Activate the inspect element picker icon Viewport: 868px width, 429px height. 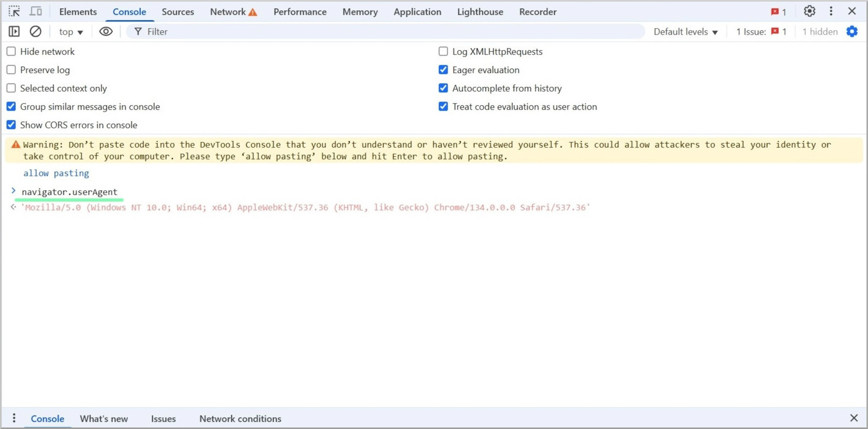[x=14, y=12]
